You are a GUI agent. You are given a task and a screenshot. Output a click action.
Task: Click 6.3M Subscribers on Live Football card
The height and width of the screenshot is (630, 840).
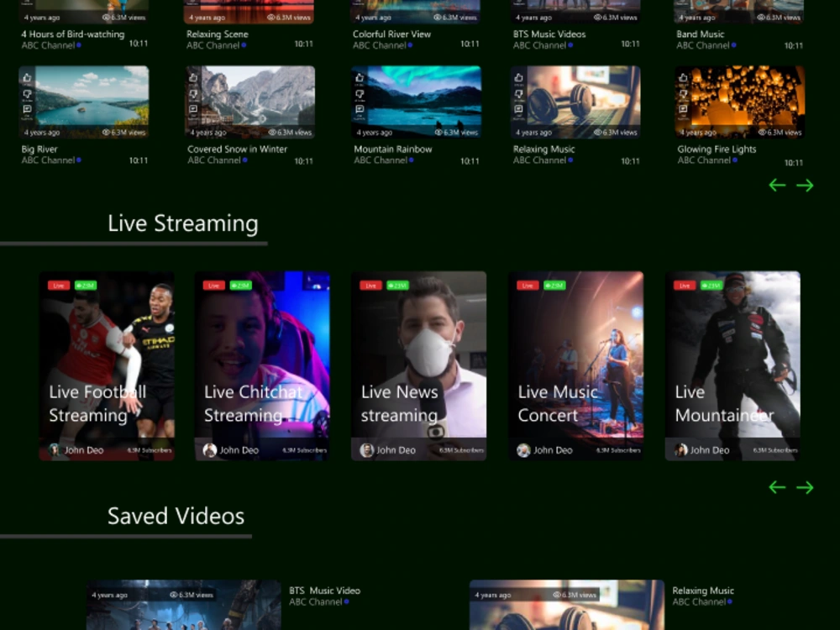click(150, 450)
